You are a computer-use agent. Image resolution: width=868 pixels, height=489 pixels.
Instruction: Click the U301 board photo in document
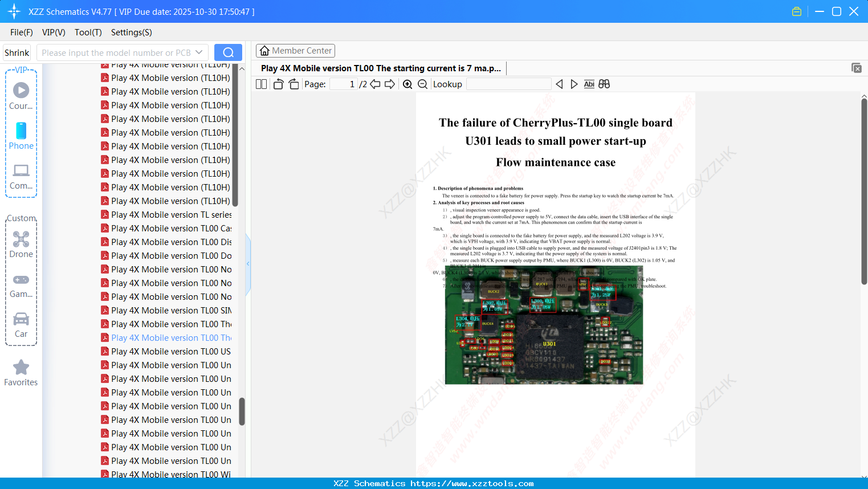pyautogui.click(x=544, y=325)
